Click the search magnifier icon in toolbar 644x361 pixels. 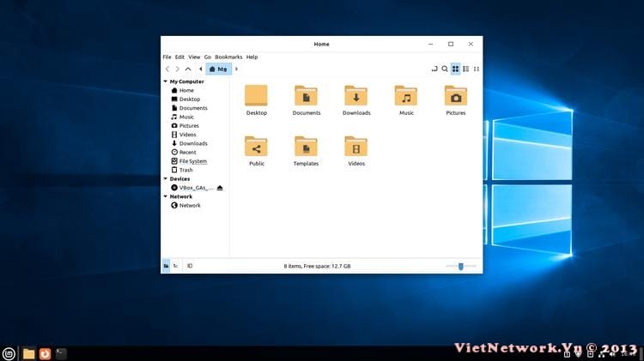coord(445,69)
